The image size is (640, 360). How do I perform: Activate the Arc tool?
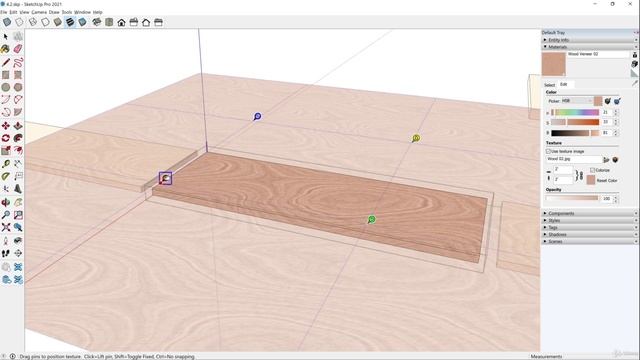5,100
